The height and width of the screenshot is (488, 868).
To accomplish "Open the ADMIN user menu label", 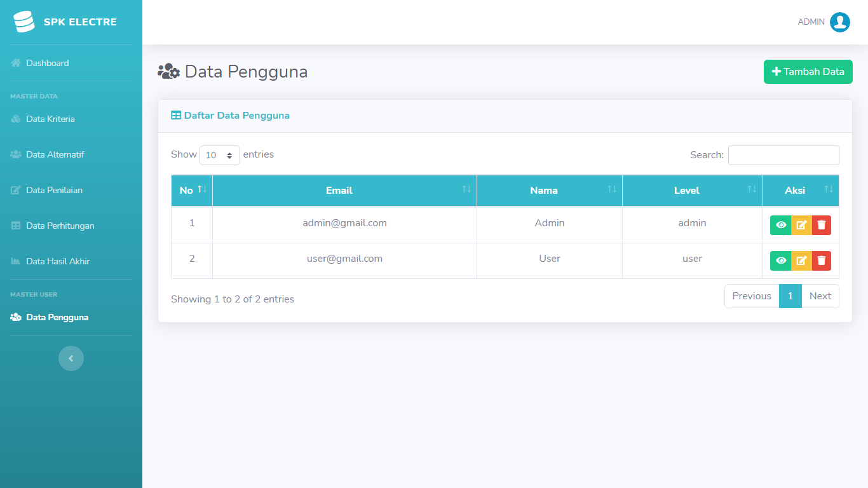I will [811, 22].
